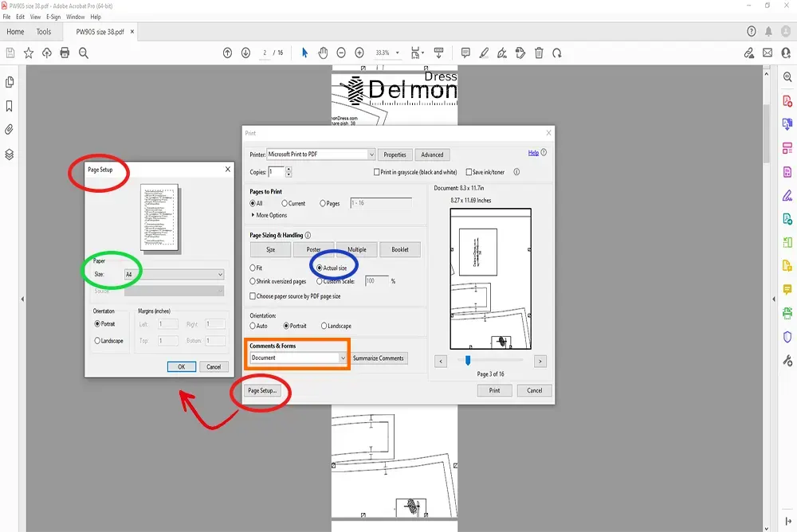Viewport: 797px width, 532px height.
Task: Open the Printer dropdown list
Action: pyautogui.click(x=371, y=155)
